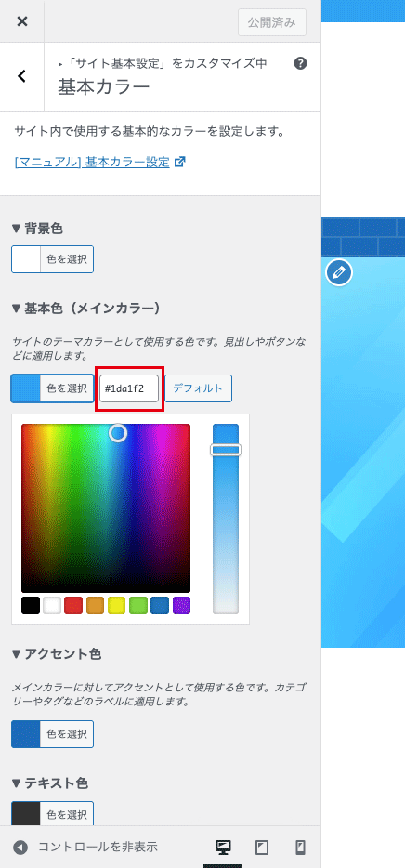The image size is (405, 868).
Task: Switch to tablet preview device icon
Action: tap(262, 847)
